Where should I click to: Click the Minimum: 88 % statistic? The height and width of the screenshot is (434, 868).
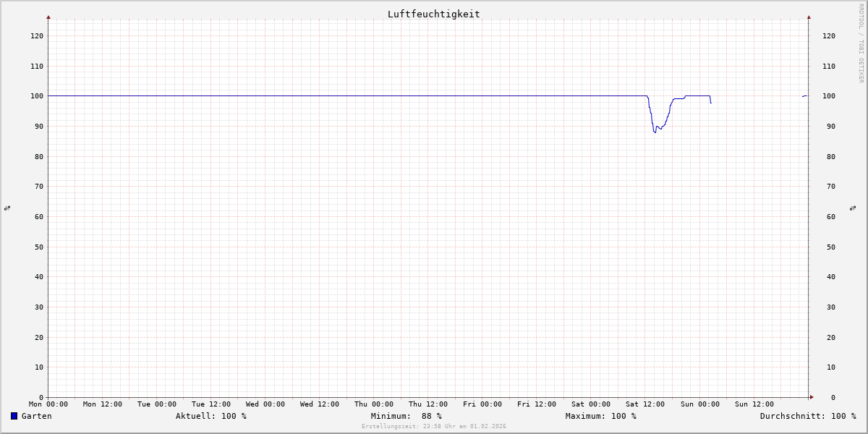pyautogui.click(x=406, y=416)
